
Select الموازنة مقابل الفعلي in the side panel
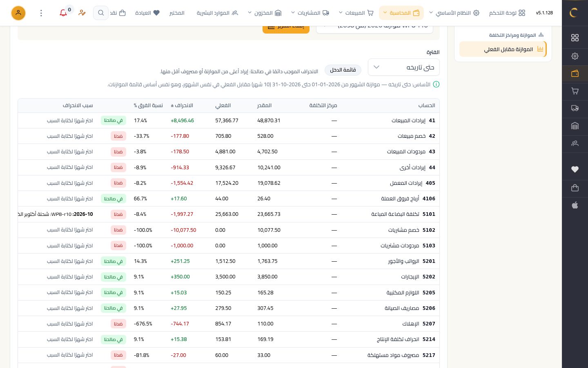[x=503, y=49]
